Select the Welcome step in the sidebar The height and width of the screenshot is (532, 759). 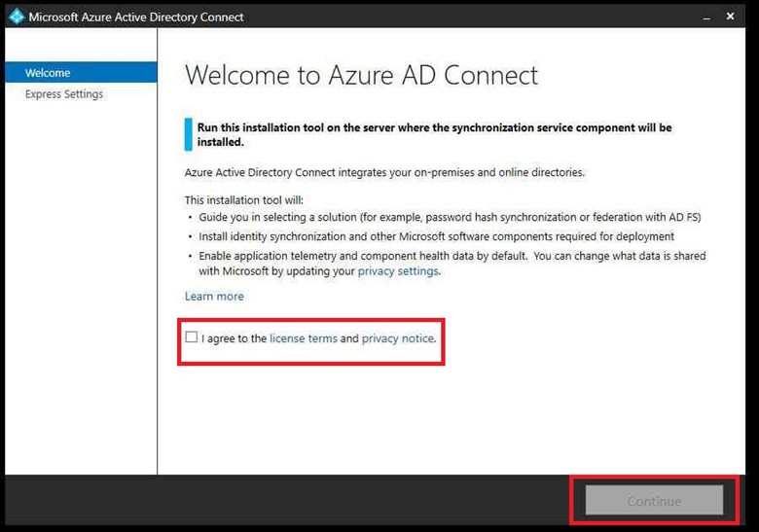48,73
